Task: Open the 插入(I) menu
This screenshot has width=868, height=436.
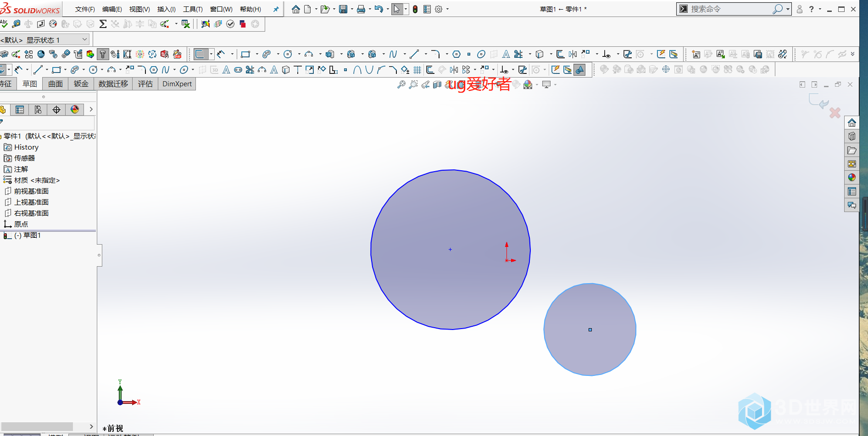Action: (166, 9)
